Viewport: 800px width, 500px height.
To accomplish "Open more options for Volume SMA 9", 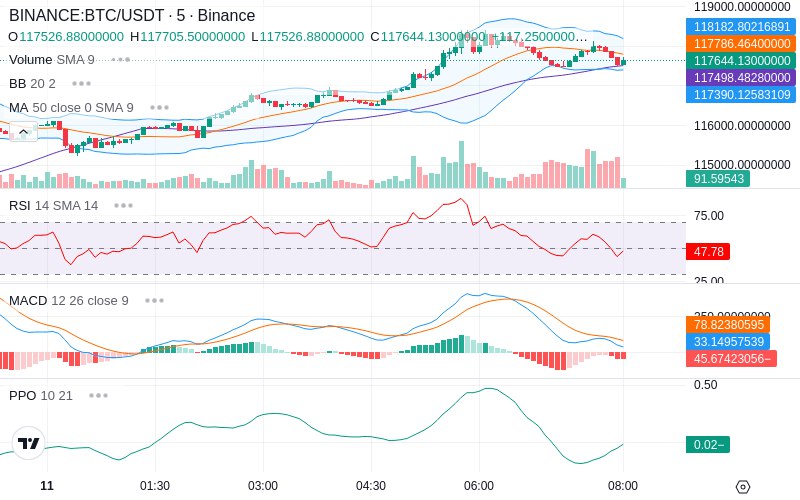I will pyautogui.click(x=120, y=60).
